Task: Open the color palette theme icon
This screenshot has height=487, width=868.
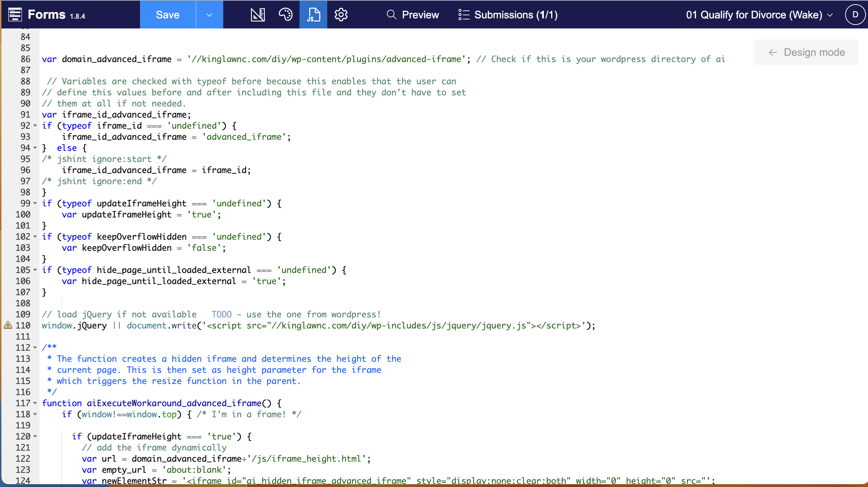Action: [286, 15]
